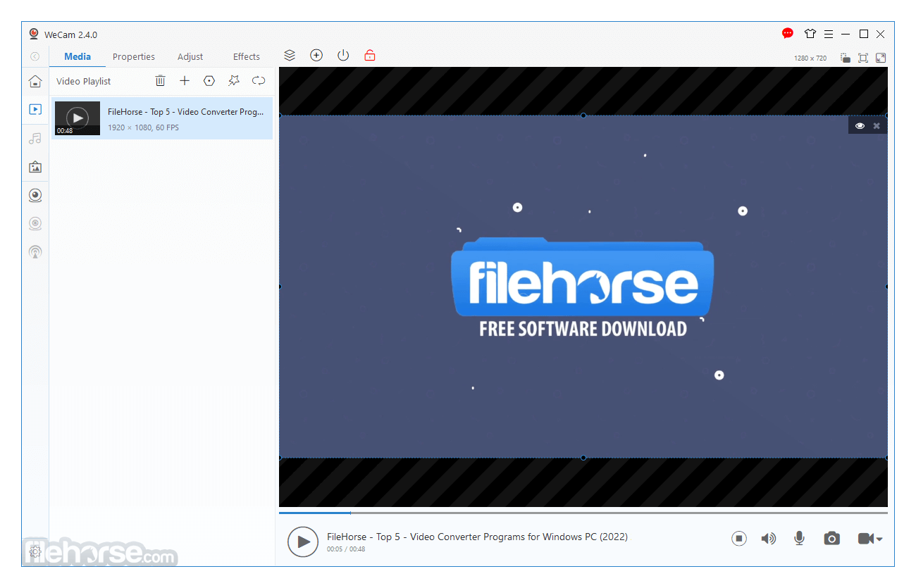Open the broadcast antenna sidebar section

pyautogui.click(x=35, y=251)
